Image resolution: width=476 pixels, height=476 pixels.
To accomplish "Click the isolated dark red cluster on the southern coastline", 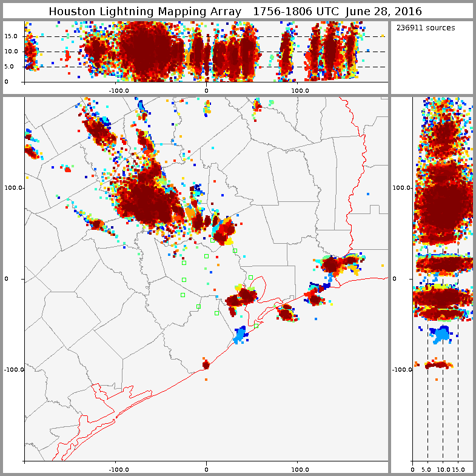I will [x=206, y=364].
